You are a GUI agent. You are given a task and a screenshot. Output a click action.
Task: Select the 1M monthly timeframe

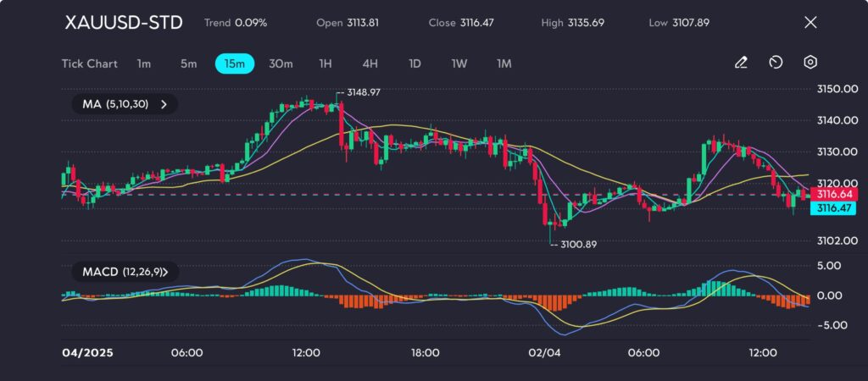[504, 63]
